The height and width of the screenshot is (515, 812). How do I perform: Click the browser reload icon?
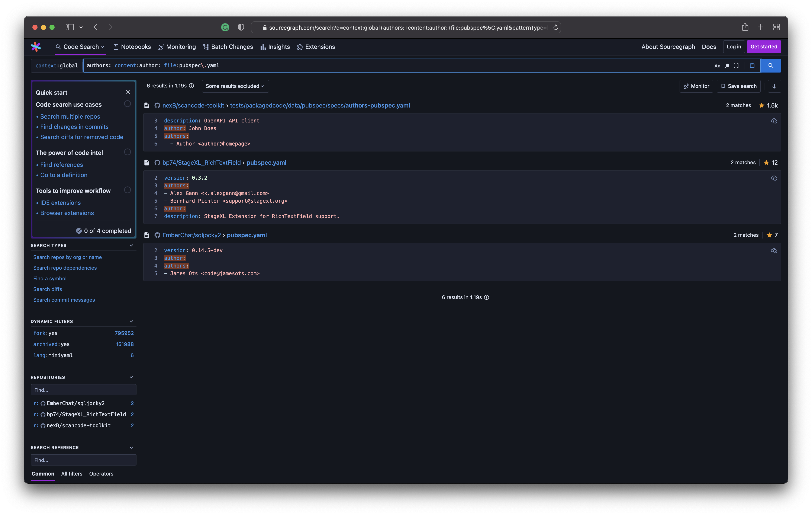556,27
